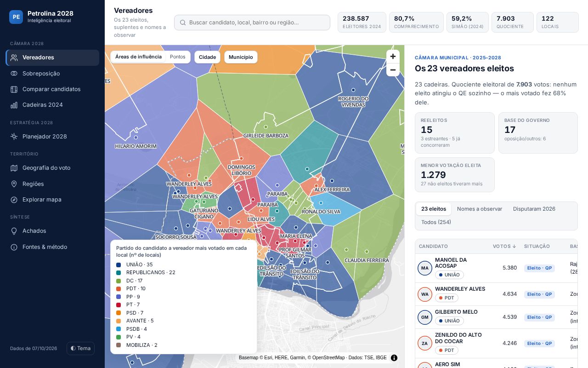The image size is (588, 368).
Task: Zoom out on the map
Action: coord(393,70)
